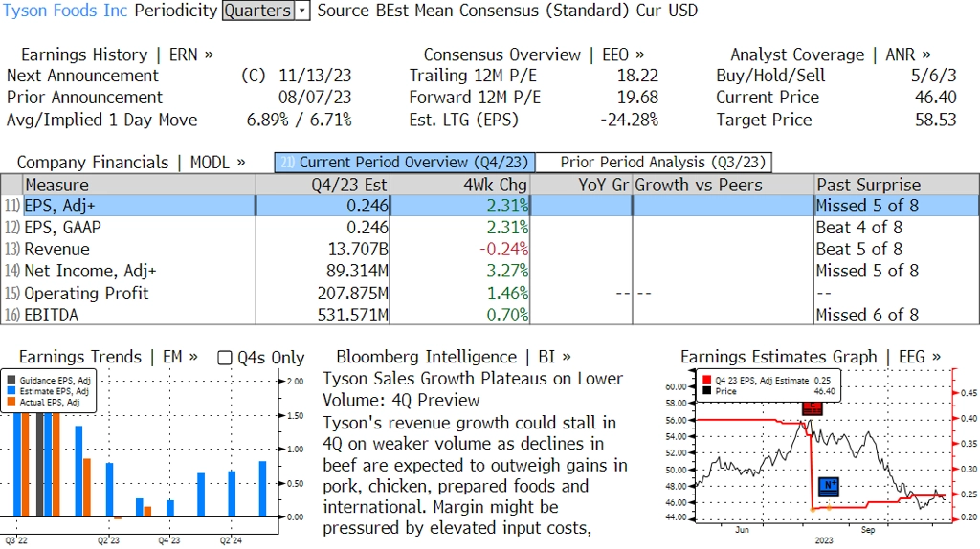The image size is (980, 549).
Task: Select the Revenue measure row
Action: (x=490, y=250)
